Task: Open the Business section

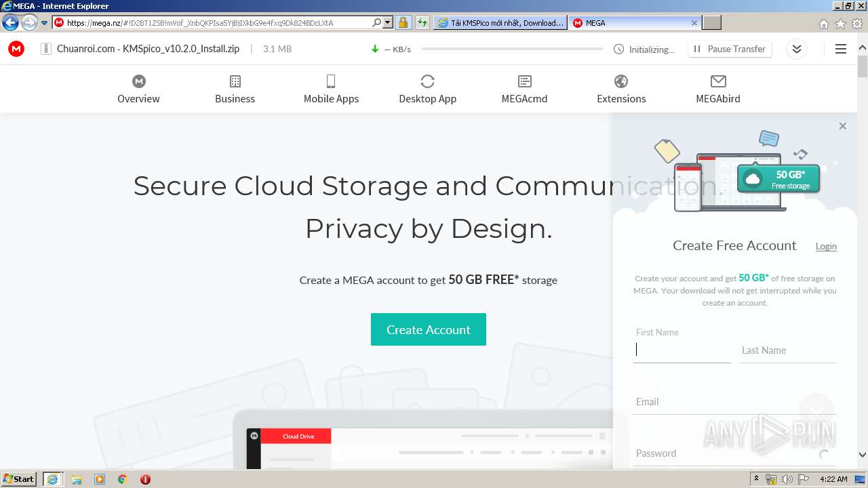Action: coord(235,89)
